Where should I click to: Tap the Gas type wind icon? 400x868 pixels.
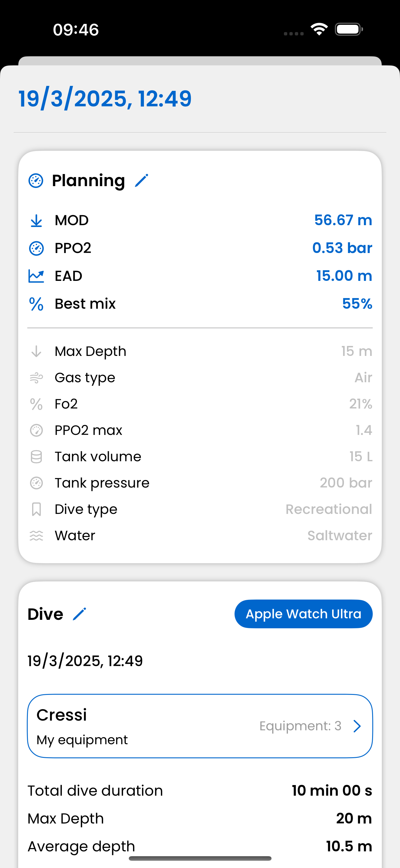pos(36,378)
